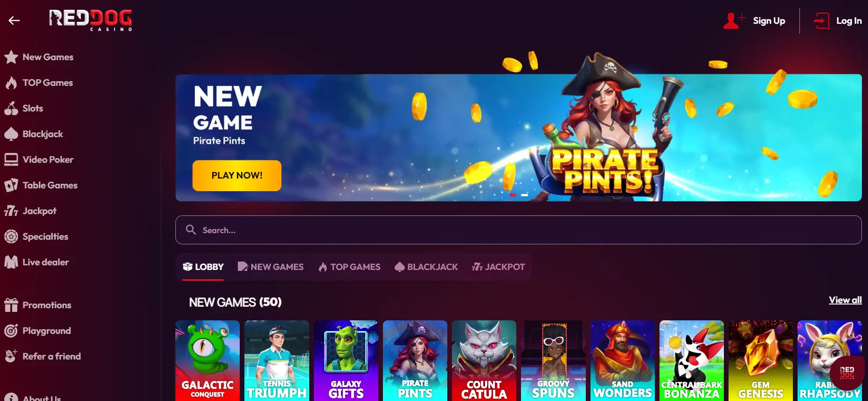Open Slots cherry icon in sidebar
This screenshot has width=868, height=401.
[x=11, y=108]
